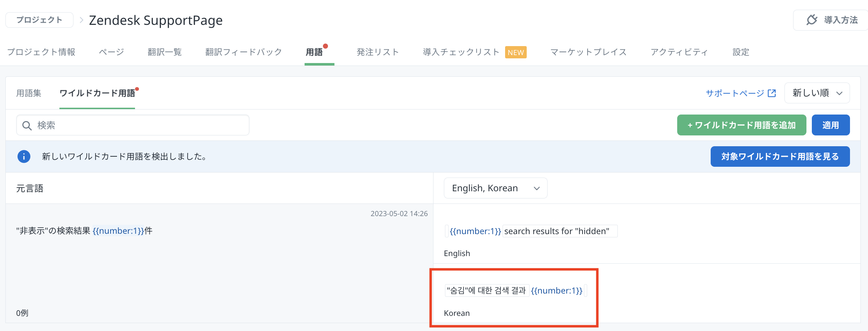Click the blue 適用 button
The image size is (868, 331).
[830, 125]
